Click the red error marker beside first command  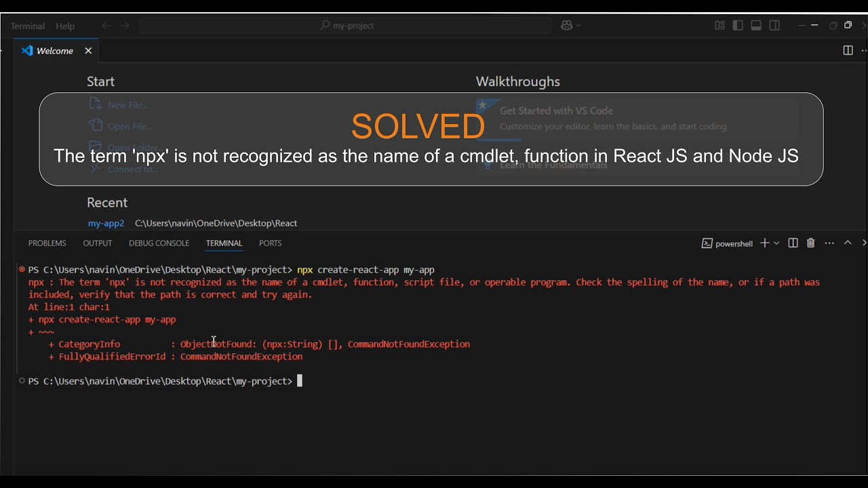pos(22,269)
